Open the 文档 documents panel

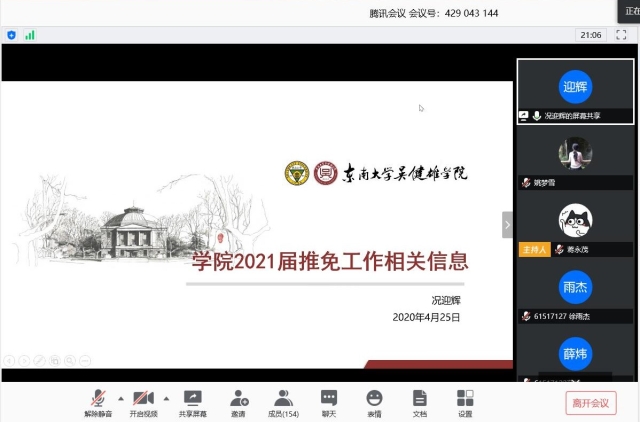pos(420,403)
